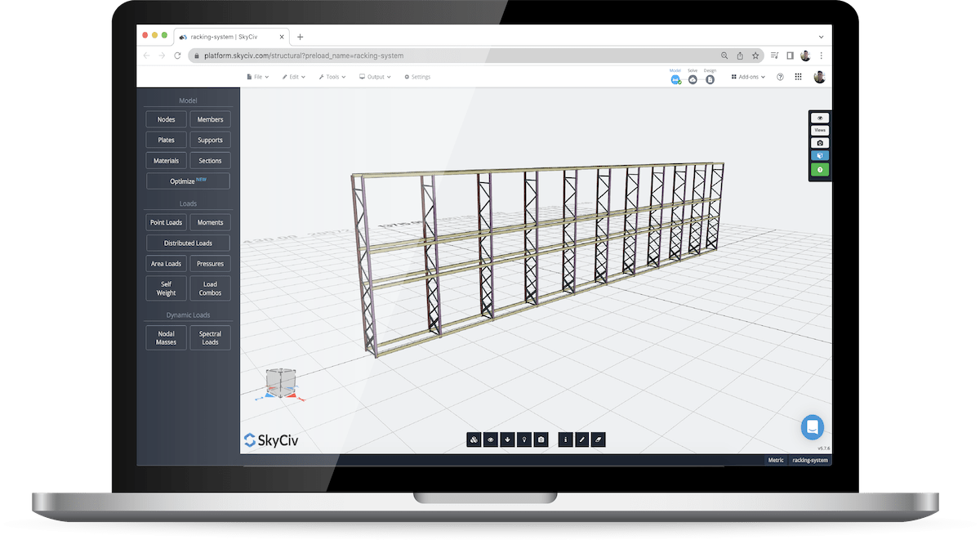980x540 pixels.
Task: Open the Load Combos panel
Action: click(x=210, y=288)
